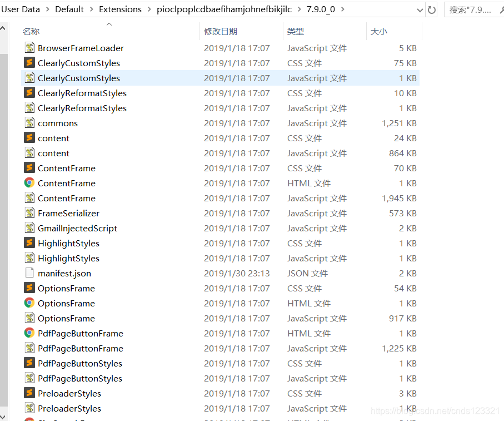The height and width of the screenshot is (421, 504).
Task: Click the 573 KB size cell
Action: (x=403, y=213)
